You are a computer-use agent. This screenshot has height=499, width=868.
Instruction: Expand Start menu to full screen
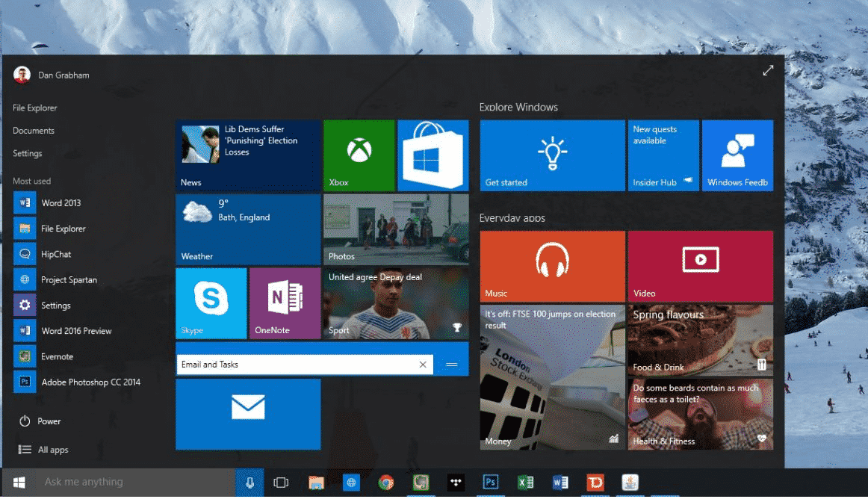pos(768,70)
